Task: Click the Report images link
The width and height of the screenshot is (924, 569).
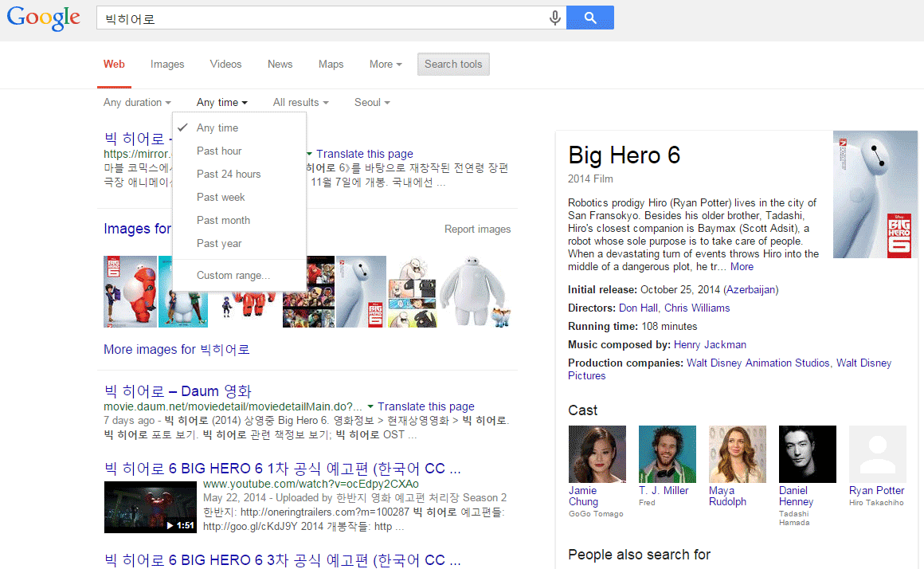Action: 477,230
